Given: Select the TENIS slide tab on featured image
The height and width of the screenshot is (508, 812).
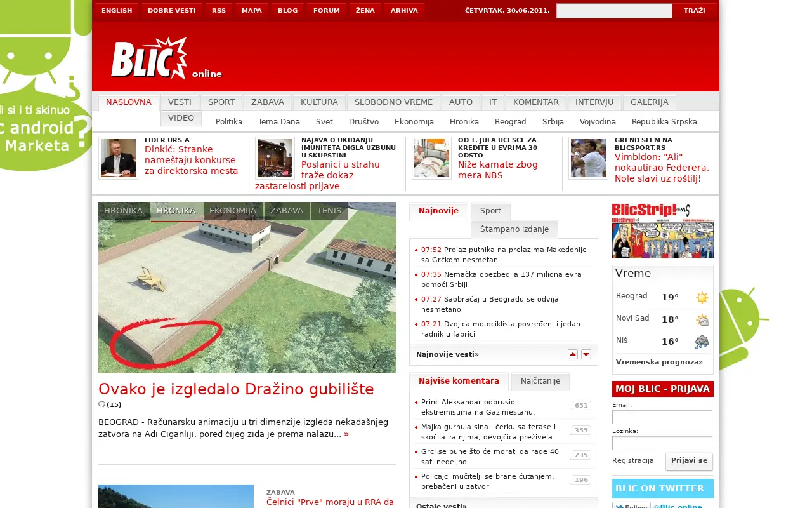Looking at the screenshot, I should pyautogui.click(x=329, y=211).
